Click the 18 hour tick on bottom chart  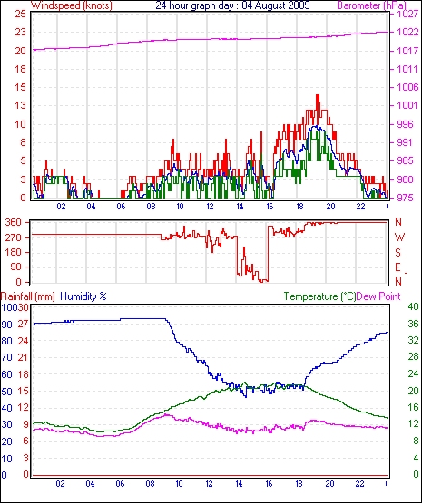[x=299, y=484]
